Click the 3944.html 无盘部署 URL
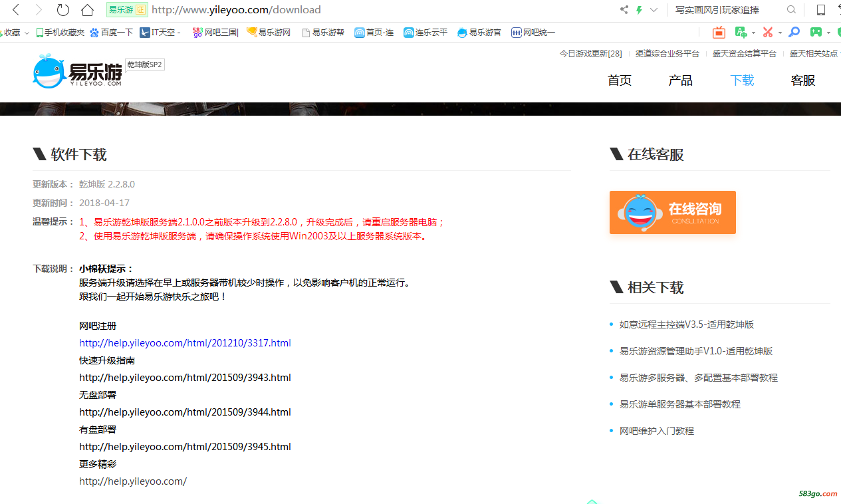 pyautogui.click(x=185, y=412)
